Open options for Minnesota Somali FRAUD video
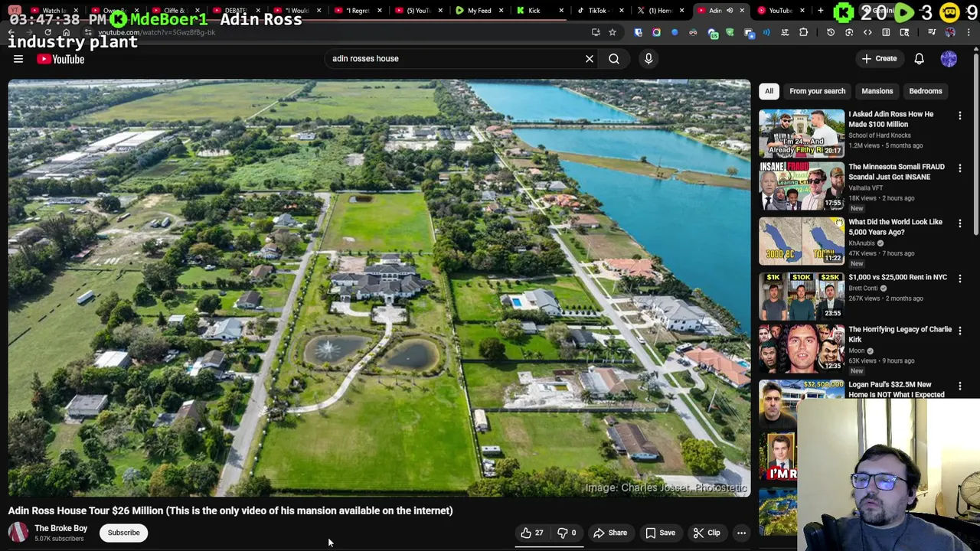 pyautogui.click(x=960, y=168)
